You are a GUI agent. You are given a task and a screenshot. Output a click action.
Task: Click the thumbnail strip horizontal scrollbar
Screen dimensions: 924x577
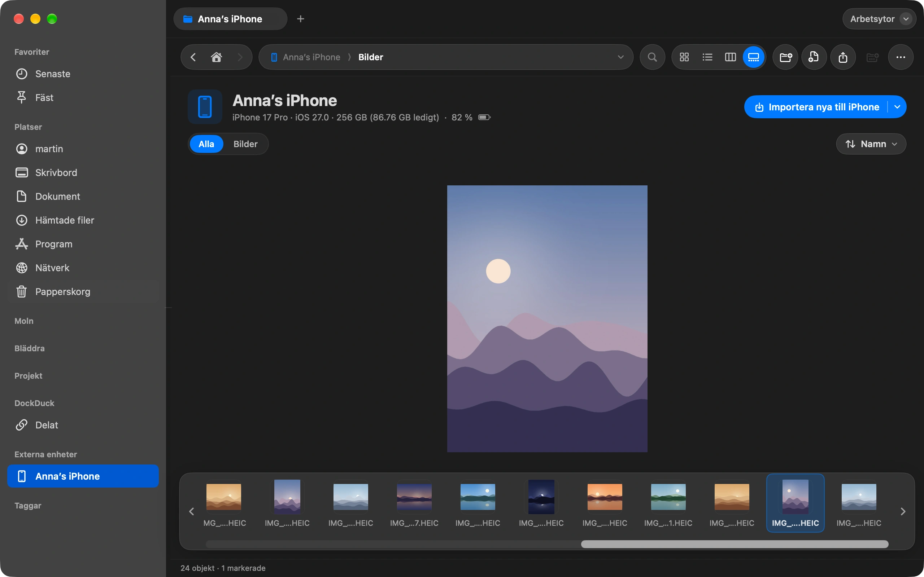click(x=734, y=544)
